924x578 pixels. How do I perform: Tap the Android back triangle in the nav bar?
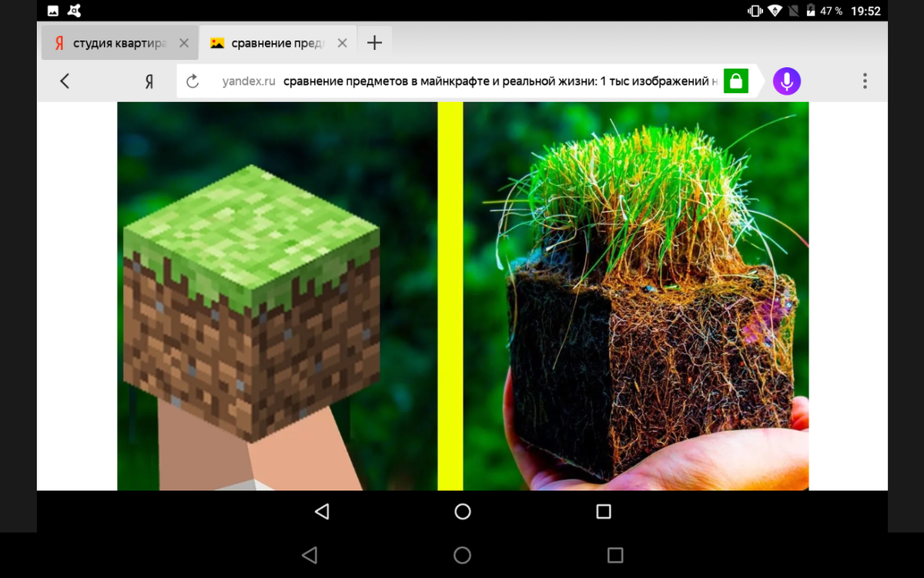tap(322, 511)
